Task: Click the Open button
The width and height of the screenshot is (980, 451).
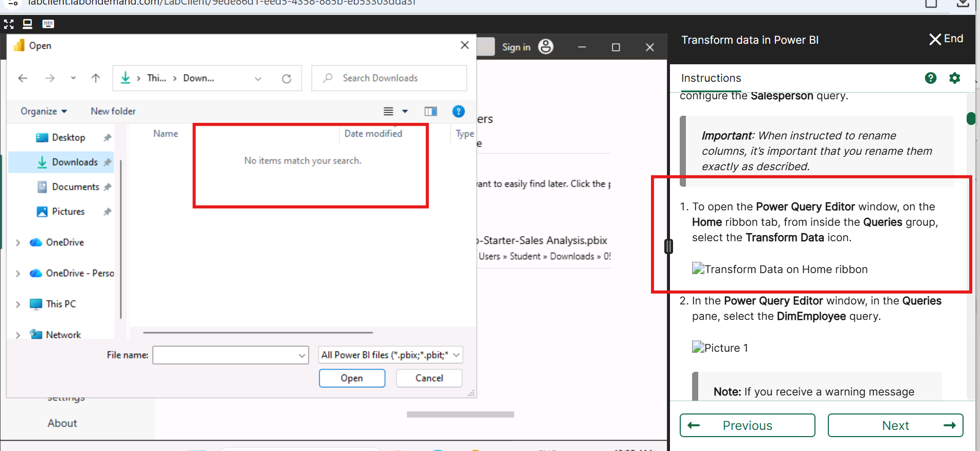Action: pos(352,378)
